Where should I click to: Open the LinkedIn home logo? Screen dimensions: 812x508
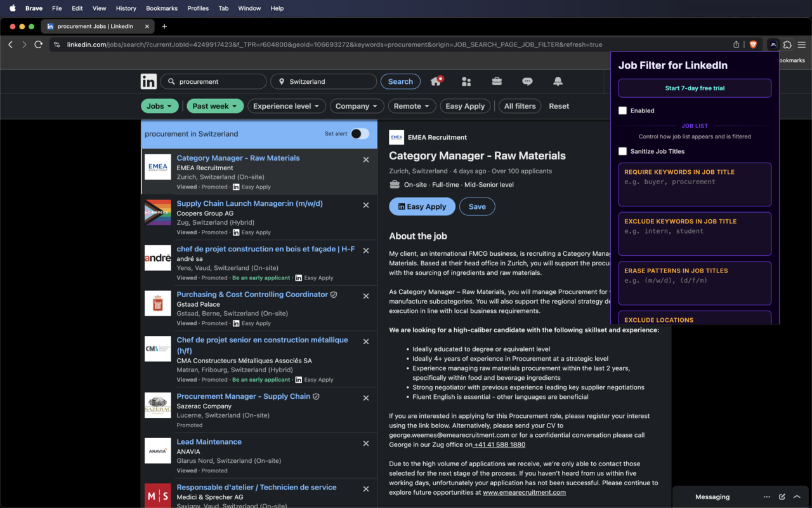tap(148, 81)
